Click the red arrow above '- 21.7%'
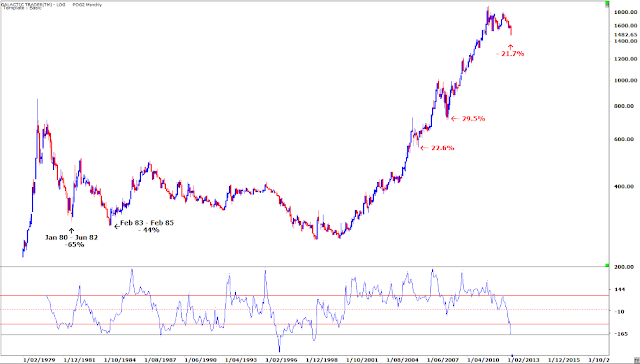The height and width of the screenshot is (364, 640). click(510, 47)
